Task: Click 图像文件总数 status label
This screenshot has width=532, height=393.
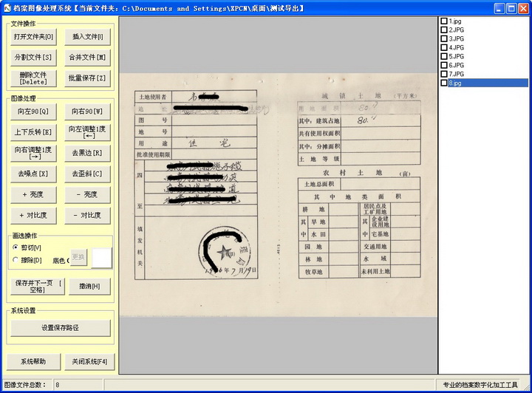Action: click(25, 385)
